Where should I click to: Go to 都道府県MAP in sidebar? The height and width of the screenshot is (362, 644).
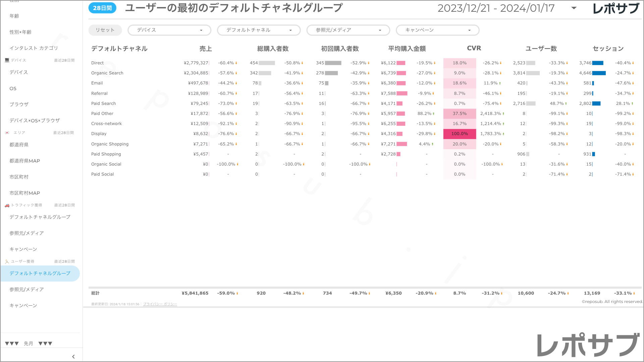tap(25, 161)
